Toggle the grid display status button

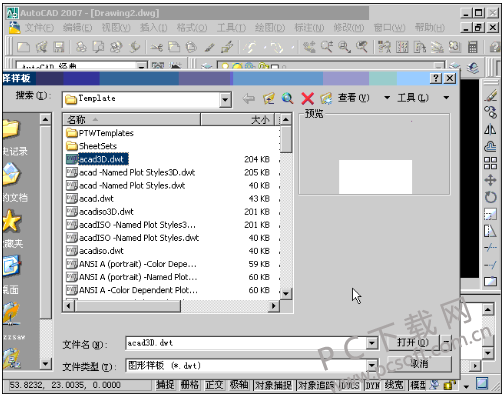click(190, 385)
